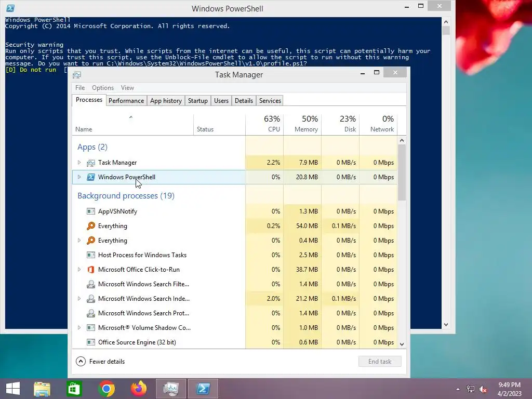Image resolution: width=532 pixels, height=399 pixels.
Task: Click '[D] Do not run' text in PowerShell
Action: [x=31, y=70]
